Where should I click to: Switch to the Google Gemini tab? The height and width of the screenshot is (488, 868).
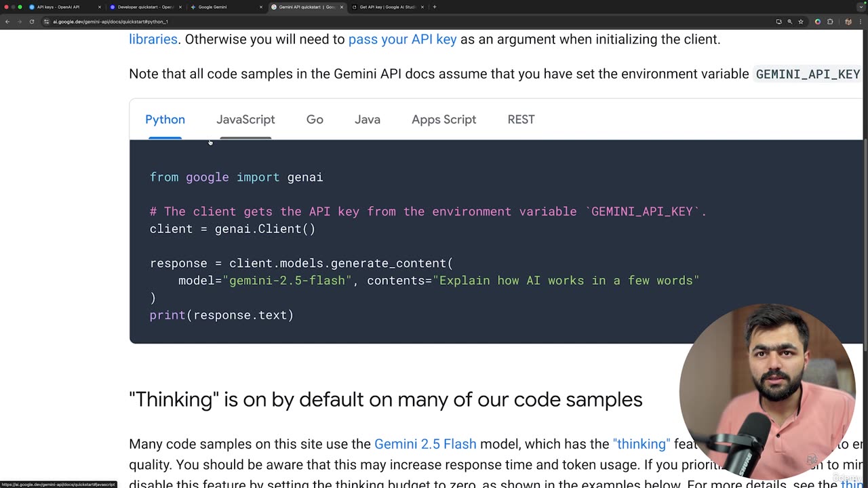pos(226,7)
